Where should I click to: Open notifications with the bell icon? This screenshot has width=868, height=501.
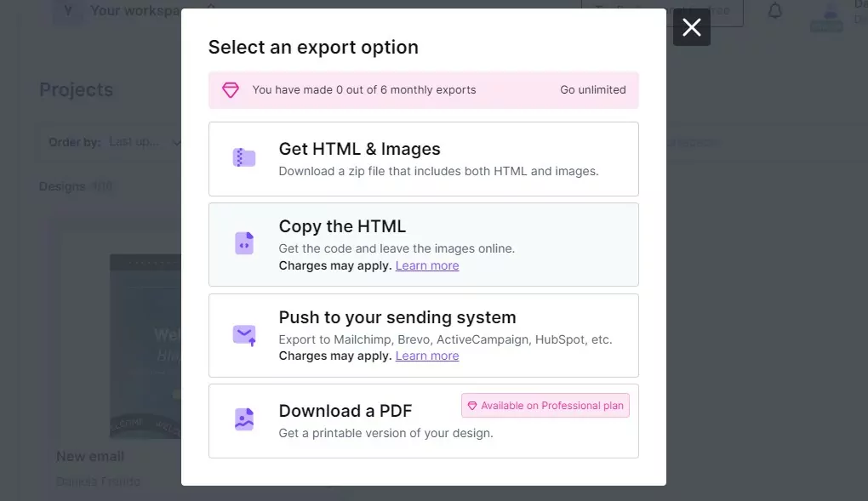pyautogui.click(x=774, y=11)
